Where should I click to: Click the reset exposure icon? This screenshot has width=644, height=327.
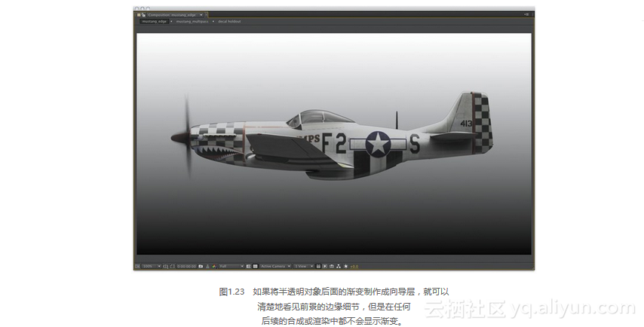pos(346,266)
